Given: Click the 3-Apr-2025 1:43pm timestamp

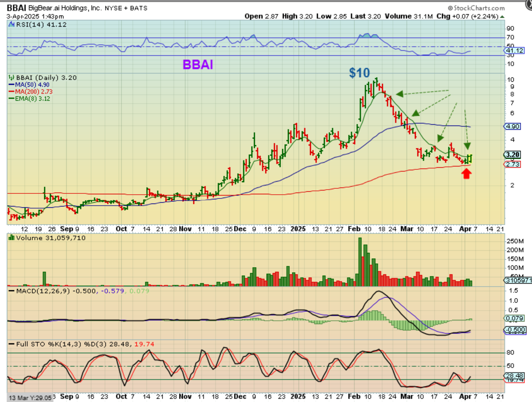Looking at the screenshot, I should point(35,16).
